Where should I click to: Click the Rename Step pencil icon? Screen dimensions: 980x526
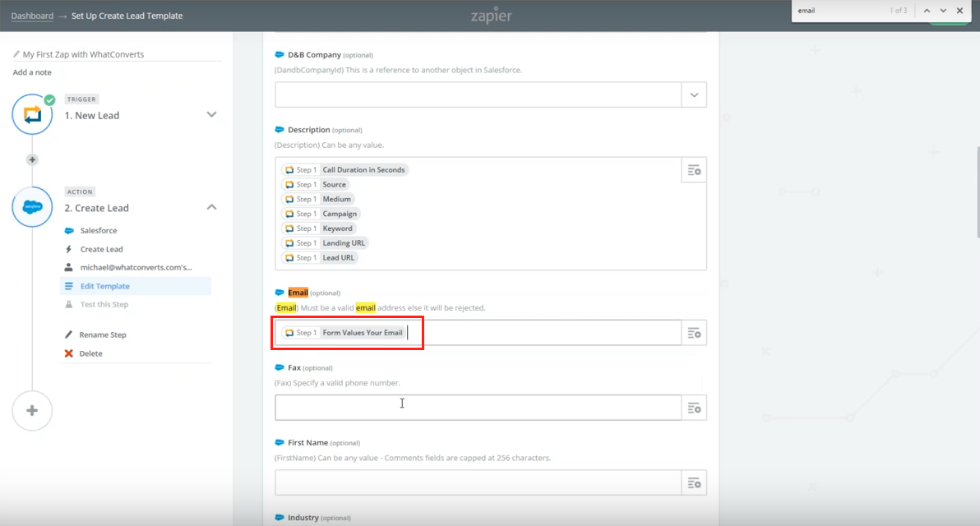(69, 335)
